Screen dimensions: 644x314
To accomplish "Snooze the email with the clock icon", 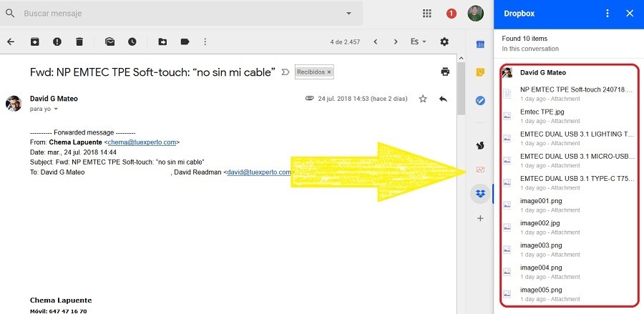I will click(132, 42).
